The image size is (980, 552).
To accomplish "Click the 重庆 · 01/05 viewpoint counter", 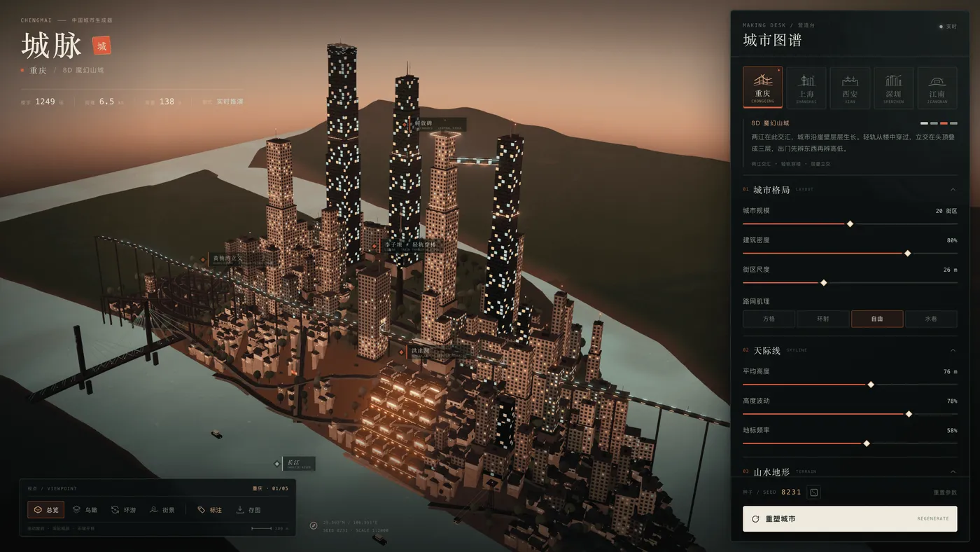I will [x=269, y=488].
